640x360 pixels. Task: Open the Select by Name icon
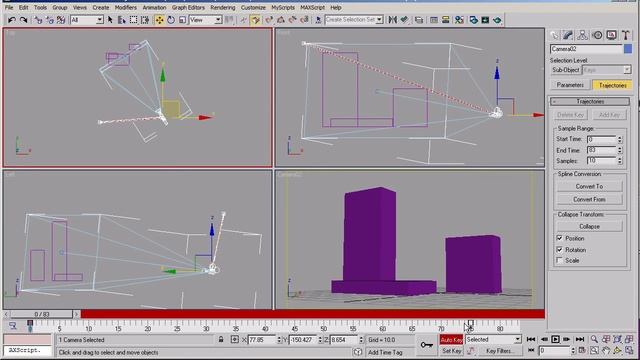pyautogui.click(x=122, y=20)
